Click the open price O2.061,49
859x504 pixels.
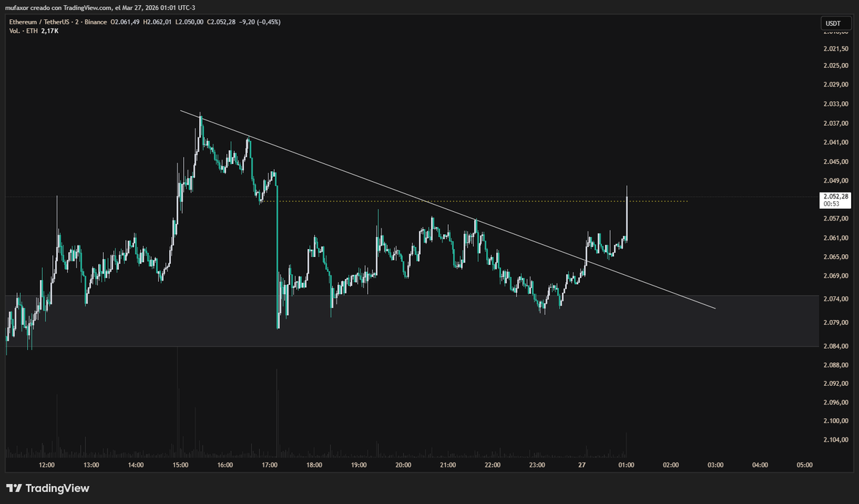pos(125,22)
